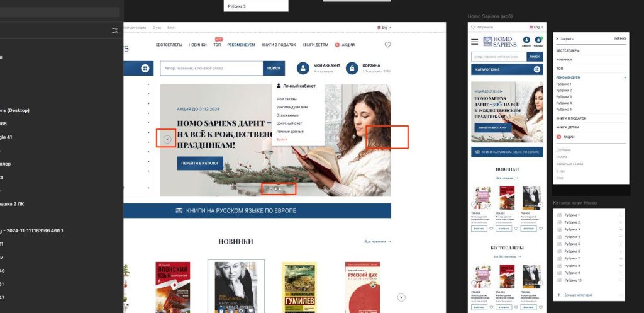Click the desktop search input field
The width and height of the screenshot is (644, 313).
[x=211, y=68]
